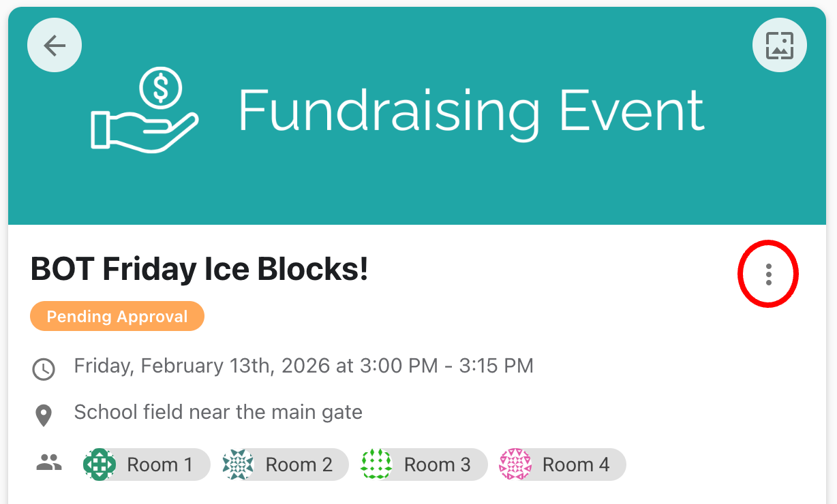The width and height of the screenshot is (837, 504).
Task: Click the Room 2 avatar icon
Action: [x=238, y=464]
